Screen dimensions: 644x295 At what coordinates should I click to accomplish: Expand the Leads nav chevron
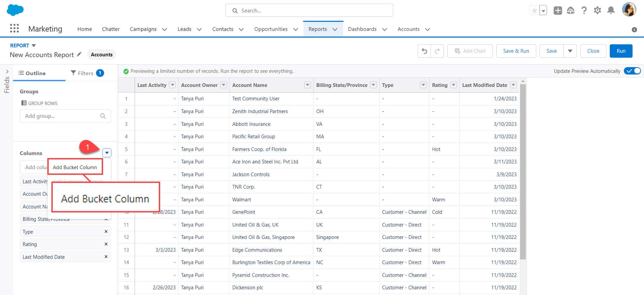pyautogui.click(x=199, y=29)
